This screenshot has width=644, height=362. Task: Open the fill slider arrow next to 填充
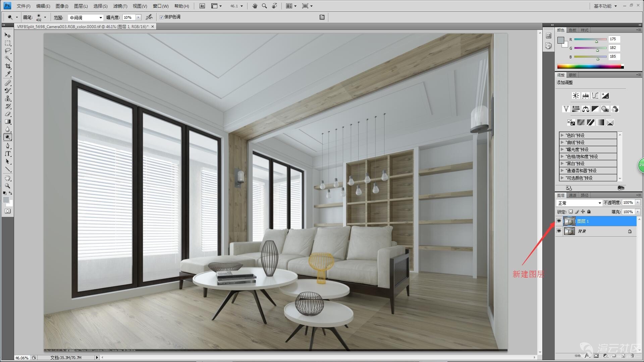click(x=638, y=212)
